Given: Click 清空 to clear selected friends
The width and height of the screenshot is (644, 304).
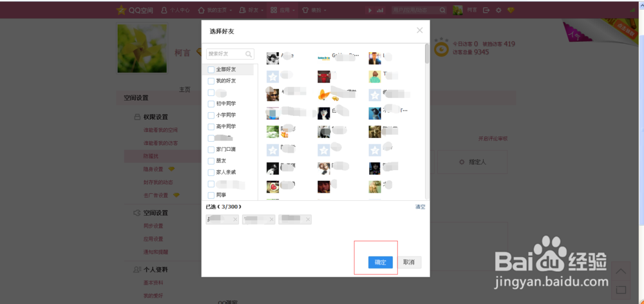Looking at the screenshot, I should 420,207.
